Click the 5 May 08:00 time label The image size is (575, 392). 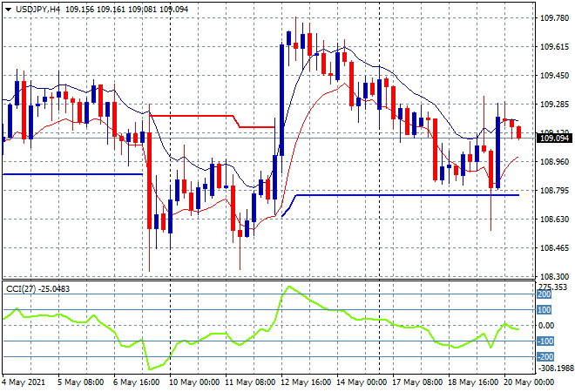pyautogui.click(x=80, y=382)
